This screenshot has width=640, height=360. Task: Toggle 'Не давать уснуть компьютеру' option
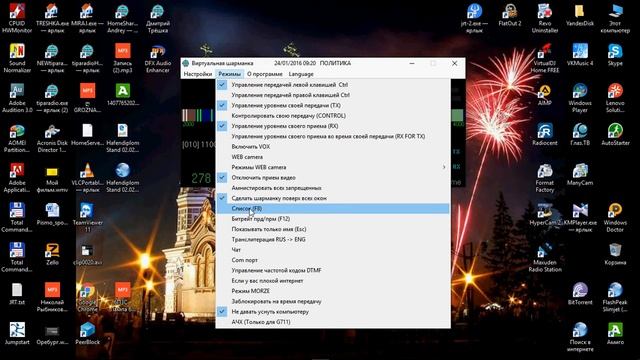click(333, 311)
